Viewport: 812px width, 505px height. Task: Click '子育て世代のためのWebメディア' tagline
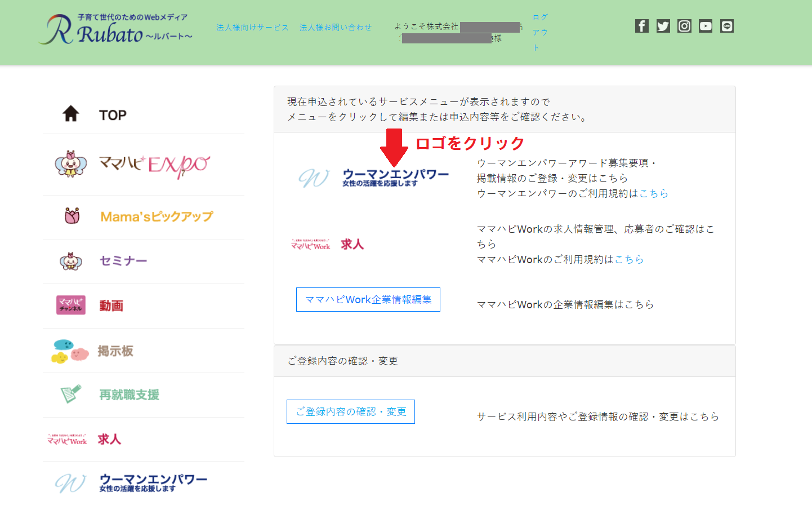click(133, 17)
